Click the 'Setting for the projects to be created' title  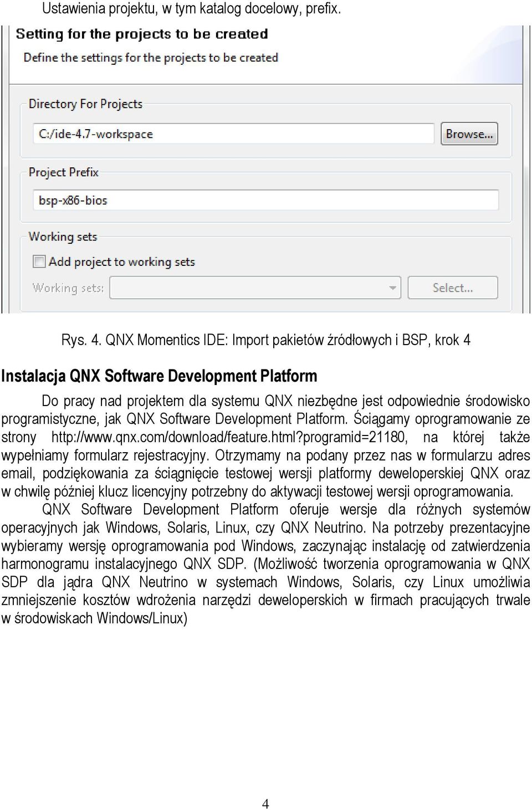[x=142, y=34]
